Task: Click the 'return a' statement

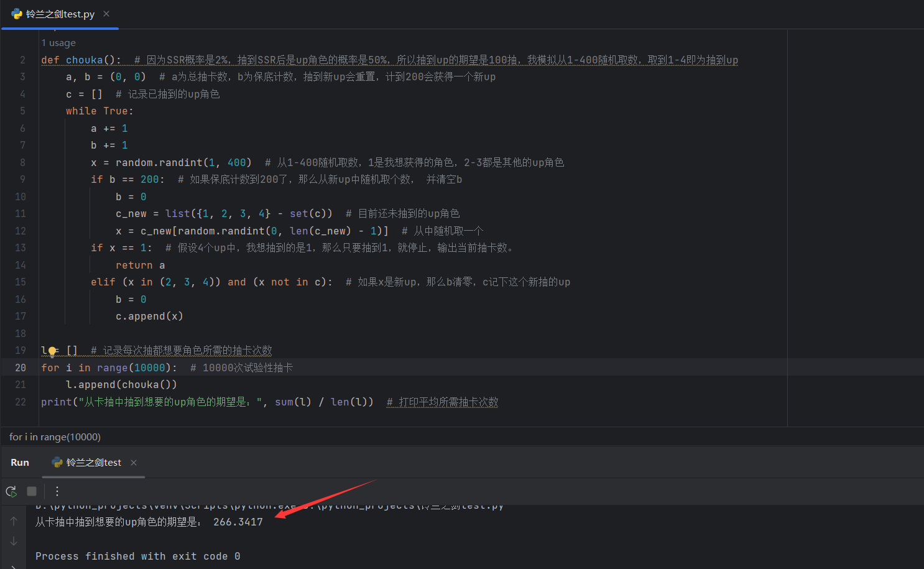Action: (x=141, y=266)
